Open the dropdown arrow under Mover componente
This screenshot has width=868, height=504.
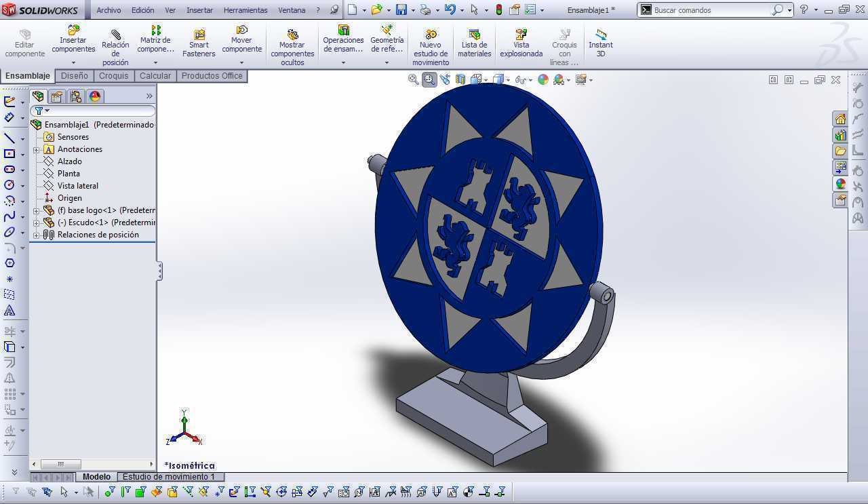pos(241,62)
